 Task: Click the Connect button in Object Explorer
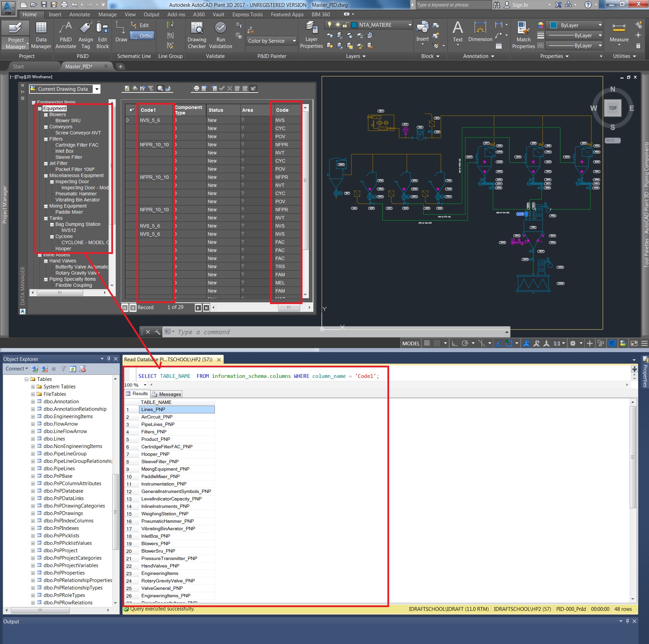coord(16,369)
